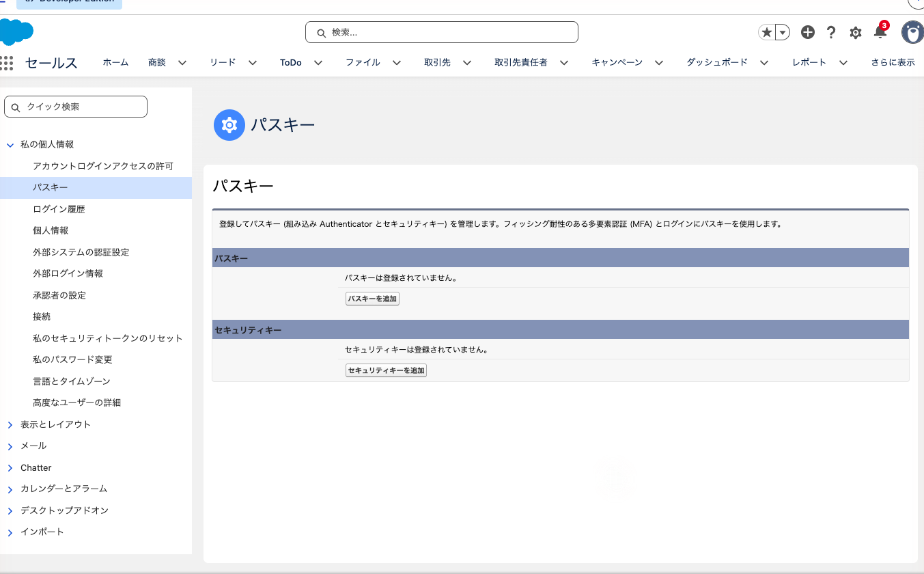Open 外部システムの認証設定 in sidebar

click(x=81, y=252)
